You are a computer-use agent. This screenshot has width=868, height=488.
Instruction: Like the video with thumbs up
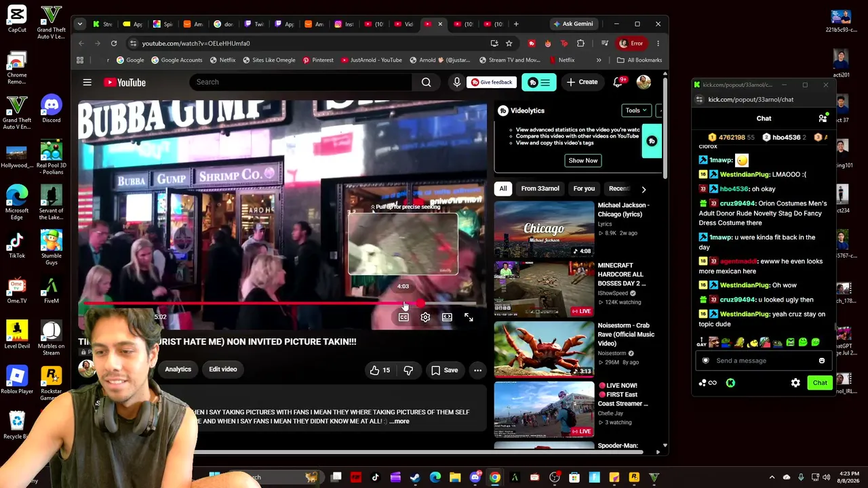380,370
